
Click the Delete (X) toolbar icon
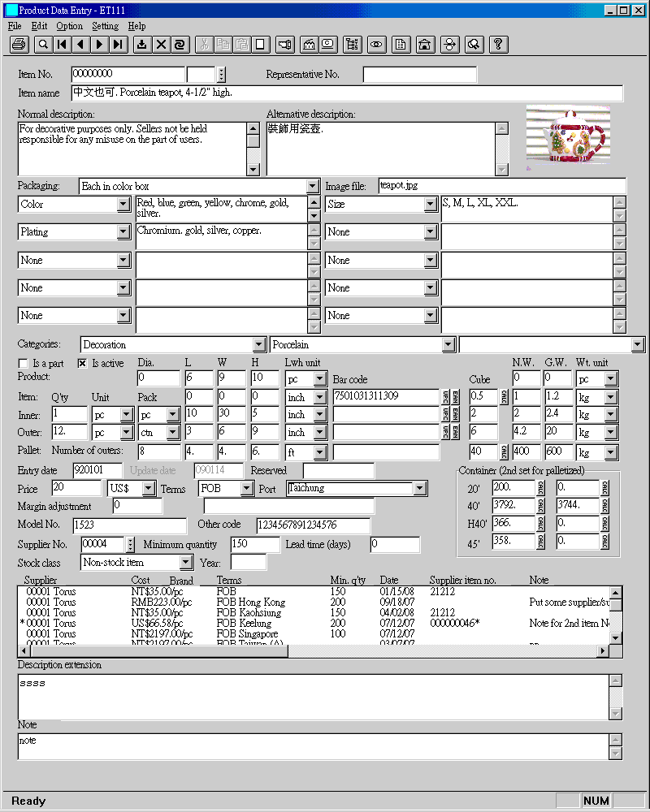point(161,45)
